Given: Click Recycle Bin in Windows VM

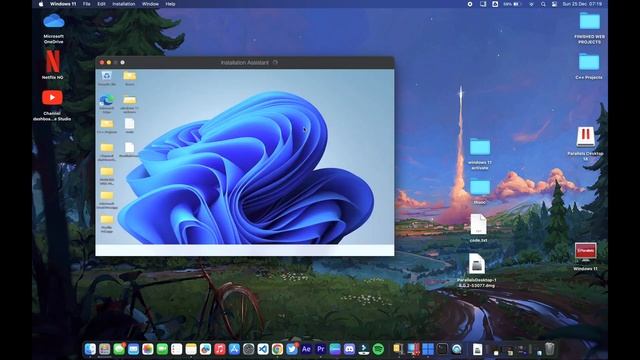Looking at the screenshot, I should pyautogui.click(x=107, y=78).
